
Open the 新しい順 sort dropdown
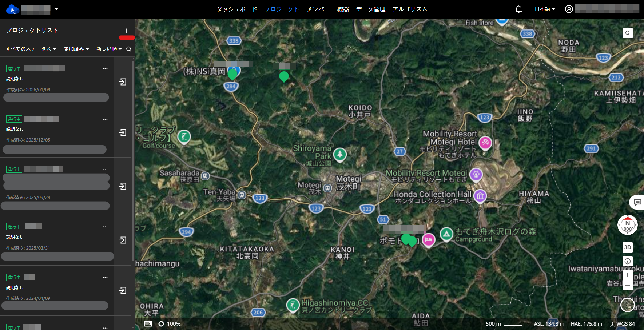(109, 49)
